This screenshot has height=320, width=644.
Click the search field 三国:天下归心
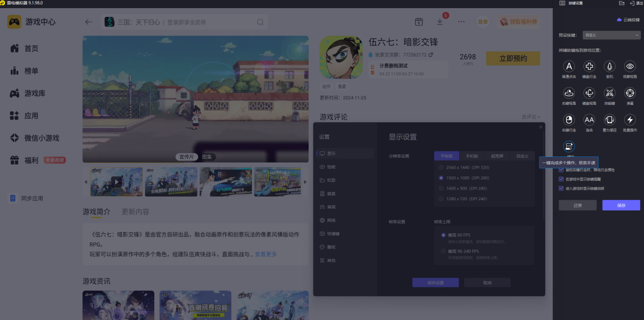pos(184,22)
